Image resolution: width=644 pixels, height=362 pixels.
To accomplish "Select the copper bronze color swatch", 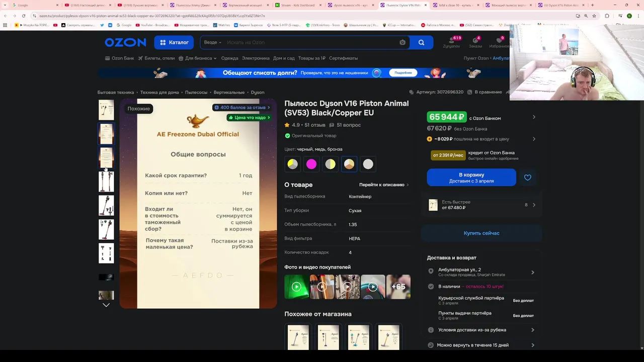I will 349,164.
